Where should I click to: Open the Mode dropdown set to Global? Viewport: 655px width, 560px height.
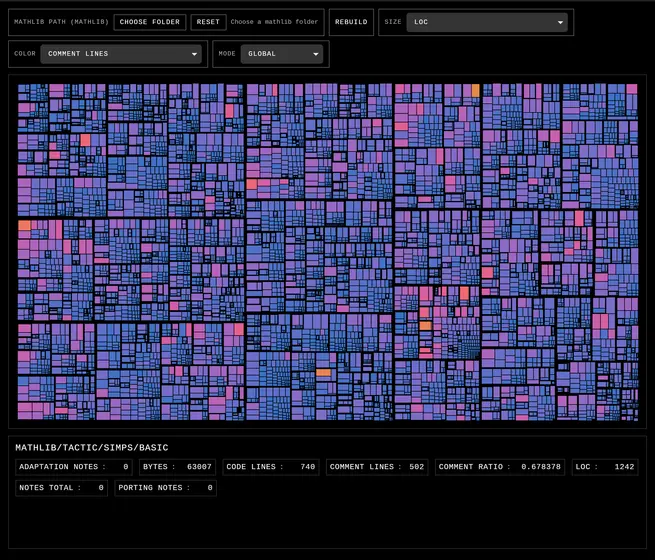point(281,54)
